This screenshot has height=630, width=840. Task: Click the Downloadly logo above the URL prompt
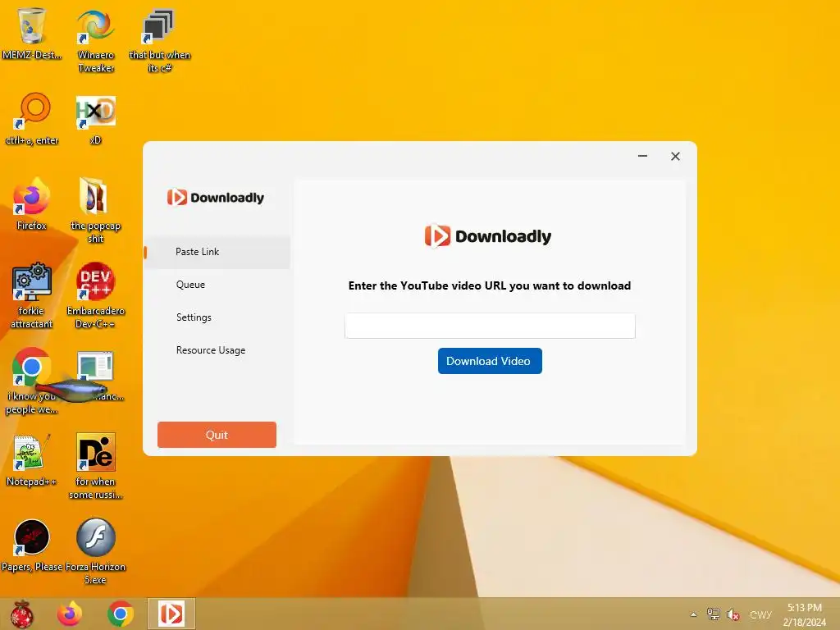coord(488,236)
